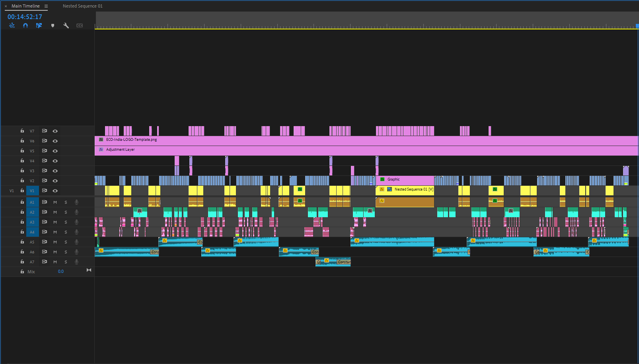639x364 pixels.
Task: Toggle Sync Lock on track V3
Action: coord(44,170)
